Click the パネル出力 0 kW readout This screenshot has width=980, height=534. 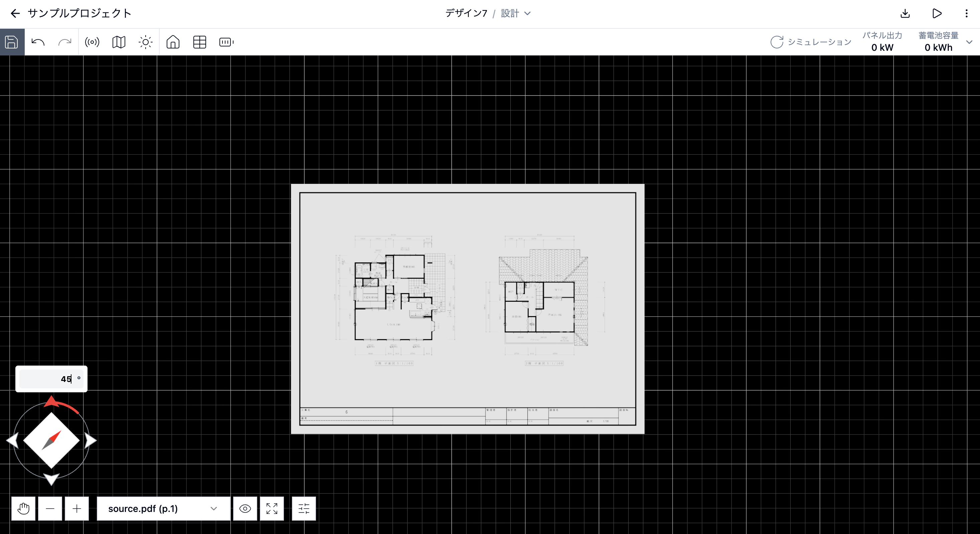(882, 42)
